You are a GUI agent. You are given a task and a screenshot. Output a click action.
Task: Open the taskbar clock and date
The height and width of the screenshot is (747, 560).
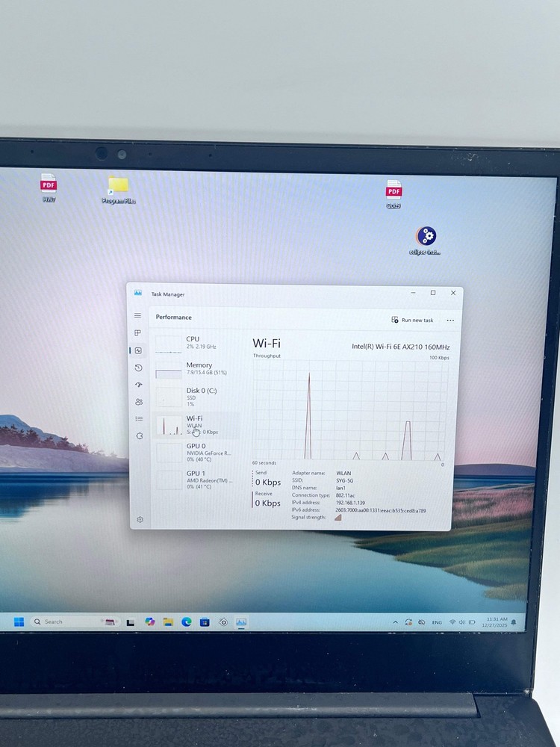coord(495,622)
